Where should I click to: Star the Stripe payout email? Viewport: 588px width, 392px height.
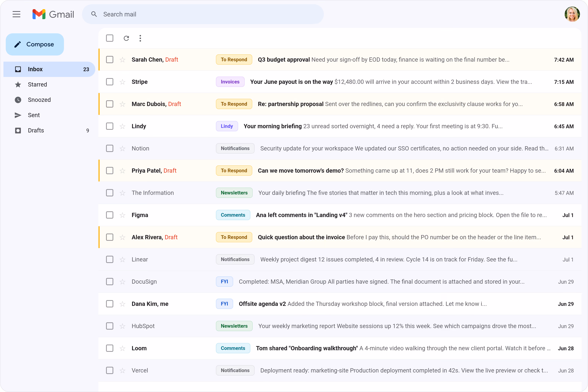122,82
